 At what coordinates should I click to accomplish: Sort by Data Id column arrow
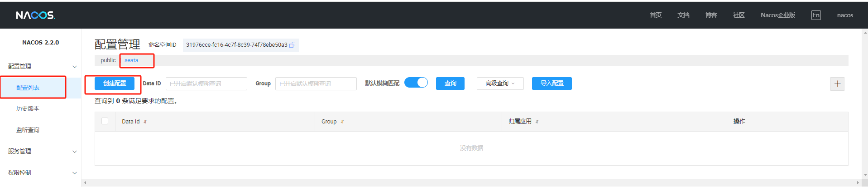[145, 122]
